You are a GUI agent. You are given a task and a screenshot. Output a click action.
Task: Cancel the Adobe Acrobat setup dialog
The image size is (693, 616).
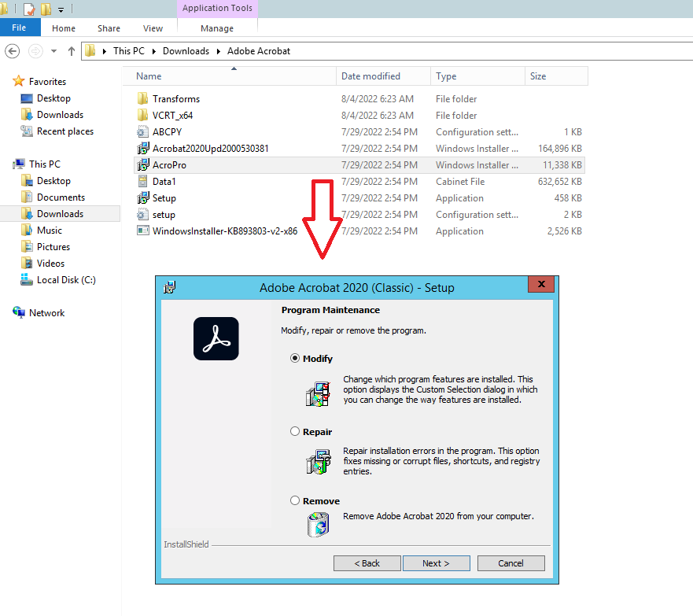tap(511, 563)
